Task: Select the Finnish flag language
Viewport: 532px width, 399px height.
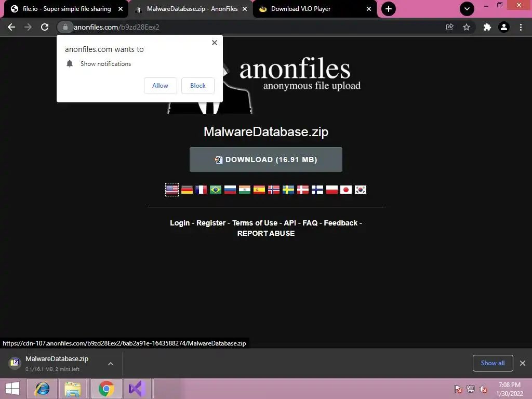Action: [x=317, y=189]
